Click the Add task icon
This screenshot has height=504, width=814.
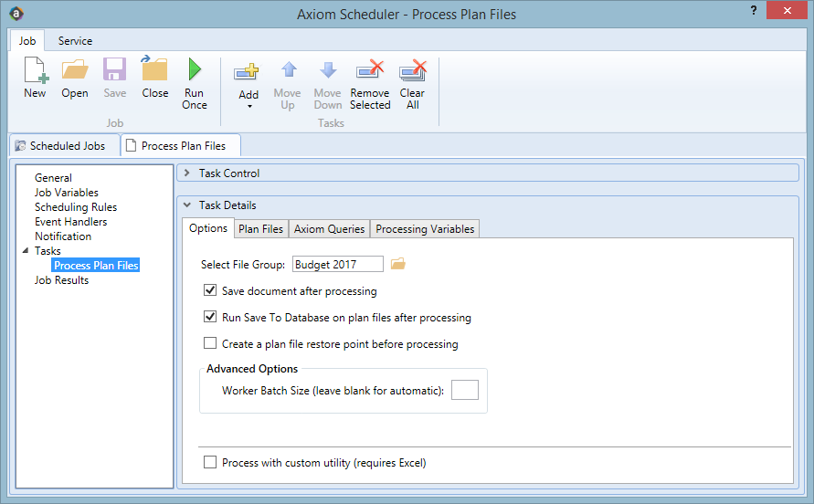click(247, 71)
